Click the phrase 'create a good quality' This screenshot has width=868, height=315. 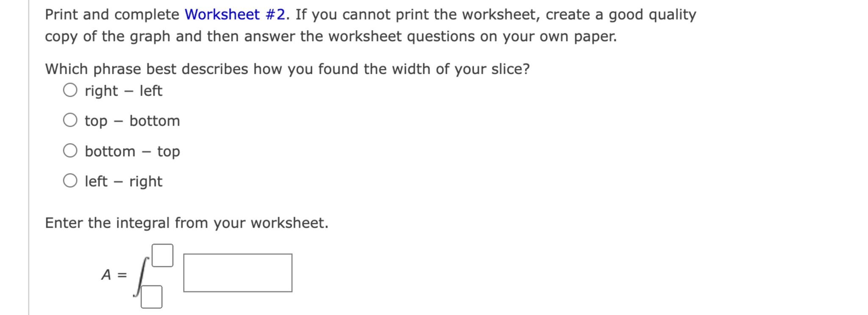(x=621, y=15)
